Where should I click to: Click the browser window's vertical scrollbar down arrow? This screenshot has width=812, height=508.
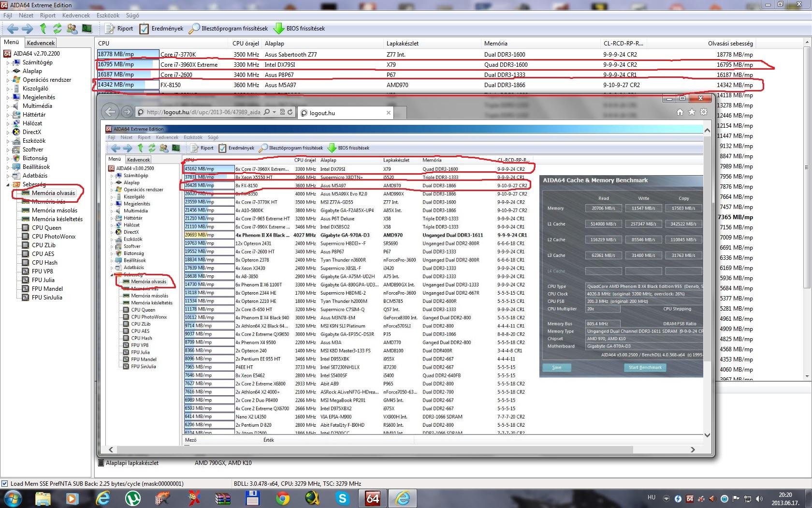pos(707,435)
